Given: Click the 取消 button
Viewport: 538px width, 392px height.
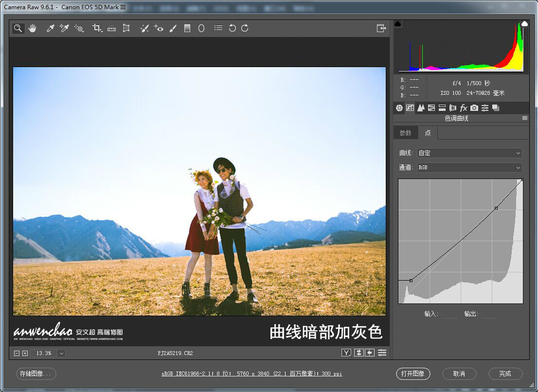Looking at the screenshot, I should tap(459, 374).
